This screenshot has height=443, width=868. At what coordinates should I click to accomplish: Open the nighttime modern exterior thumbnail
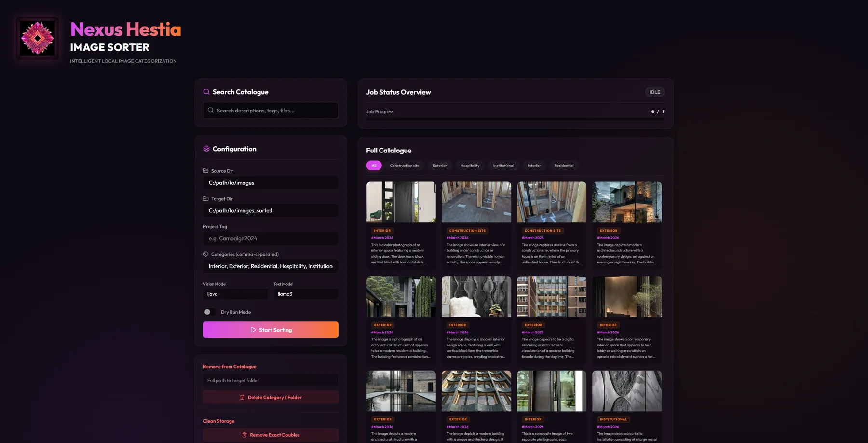pos(627,202)
